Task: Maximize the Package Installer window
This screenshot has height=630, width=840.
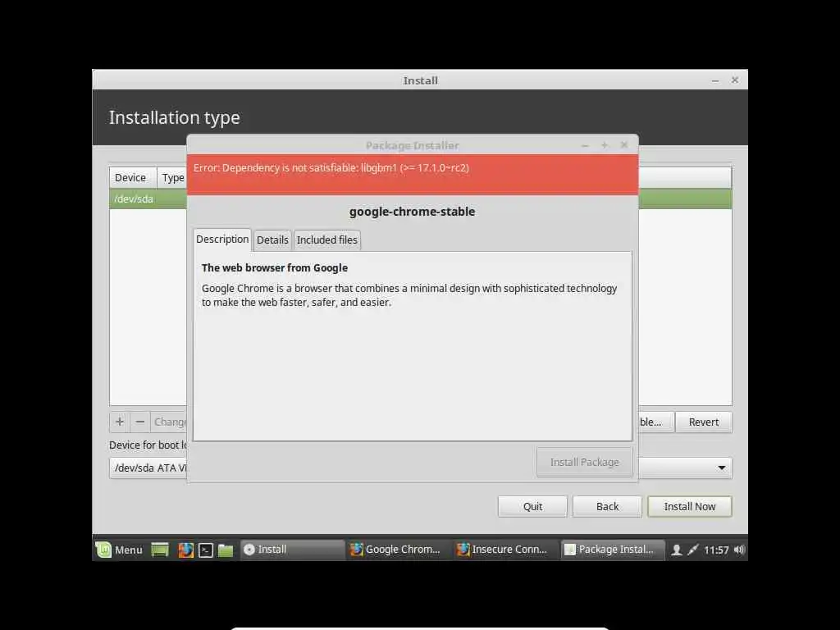Action: tap(605, 145)
